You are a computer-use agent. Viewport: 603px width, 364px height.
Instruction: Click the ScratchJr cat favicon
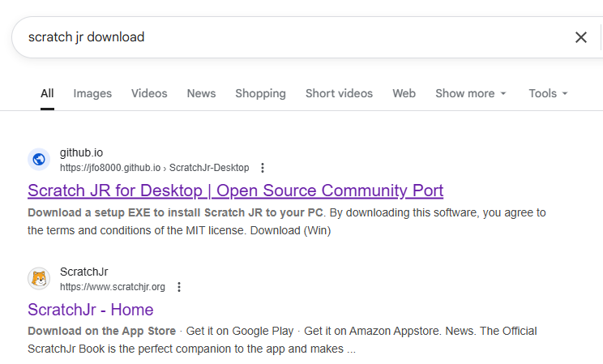click(x=39, y=279)
